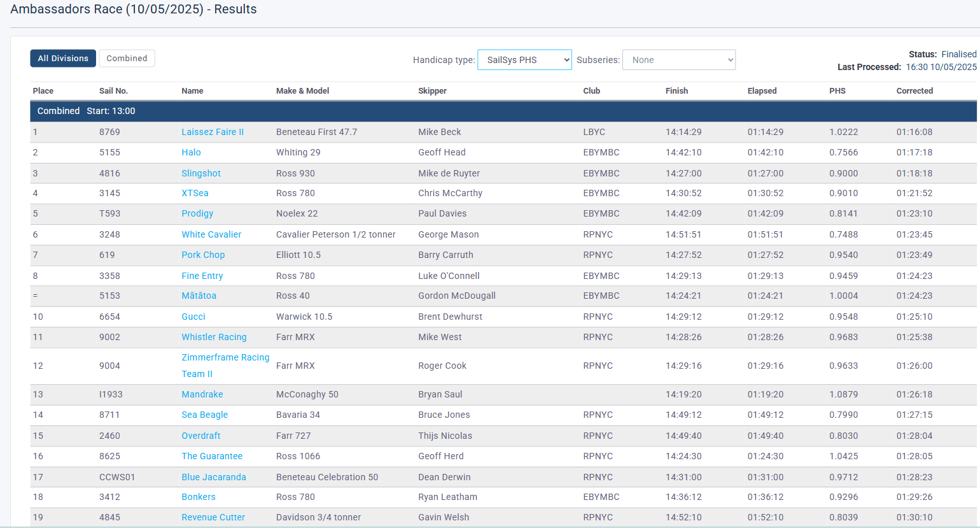Open the Laissez Faire II boat link
Image resolution: width=980 pixels, height=528 pixels.
(x=213, y=132)
